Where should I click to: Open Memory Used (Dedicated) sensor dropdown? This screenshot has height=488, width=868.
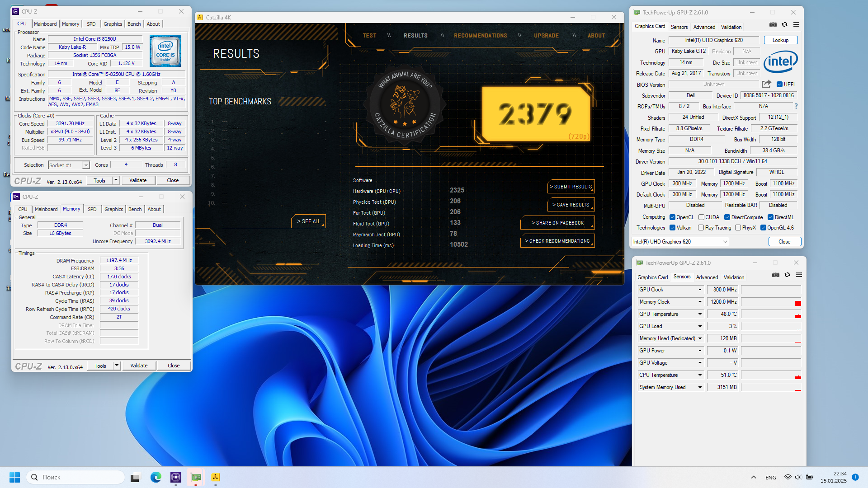(x=700, y=338)
